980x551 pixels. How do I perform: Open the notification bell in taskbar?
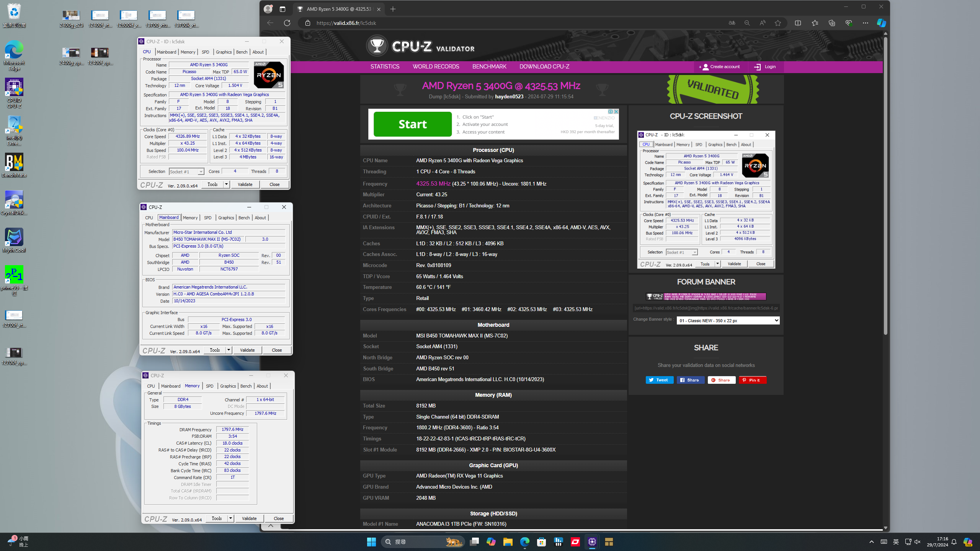[x=954, y=542]
